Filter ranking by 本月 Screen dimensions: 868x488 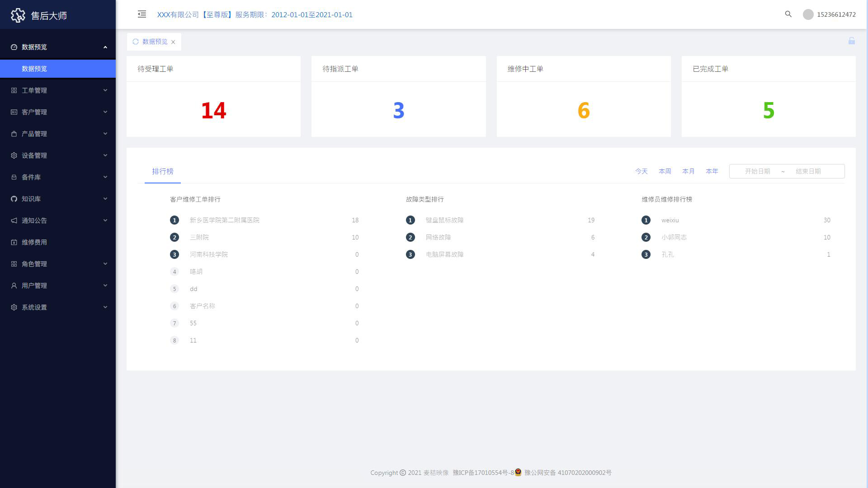pyautogui.click(x=688, y=171)
